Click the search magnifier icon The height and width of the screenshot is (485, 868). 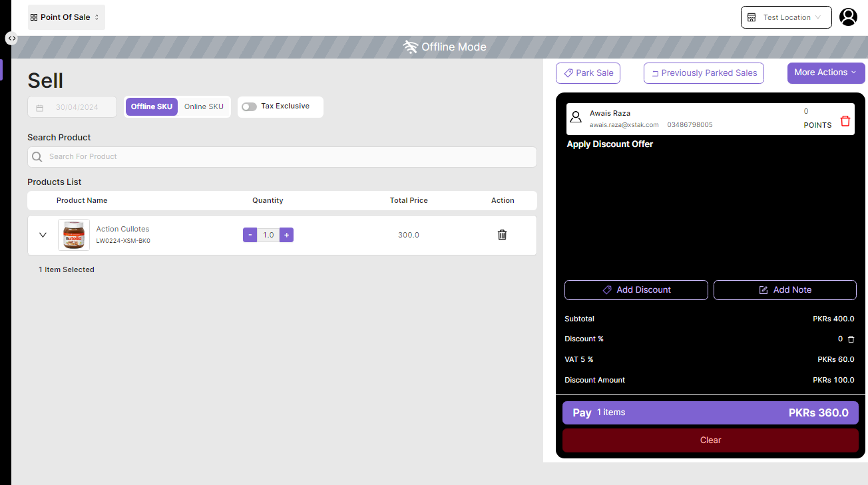pos(37,157)
